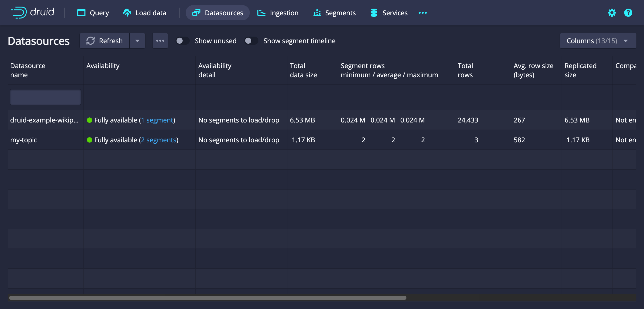Sort by Replicated size column header
This screenshot has width=644, height=309.
587,70
